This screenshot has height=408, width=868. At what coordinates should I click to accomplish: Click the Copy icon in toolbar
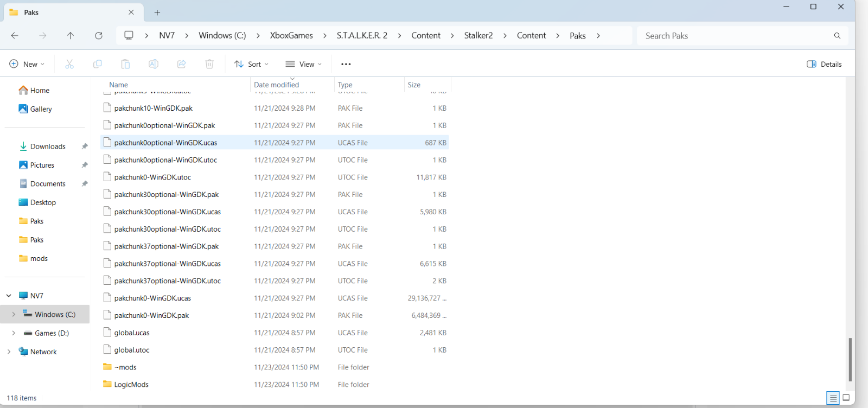pos(98,64)
